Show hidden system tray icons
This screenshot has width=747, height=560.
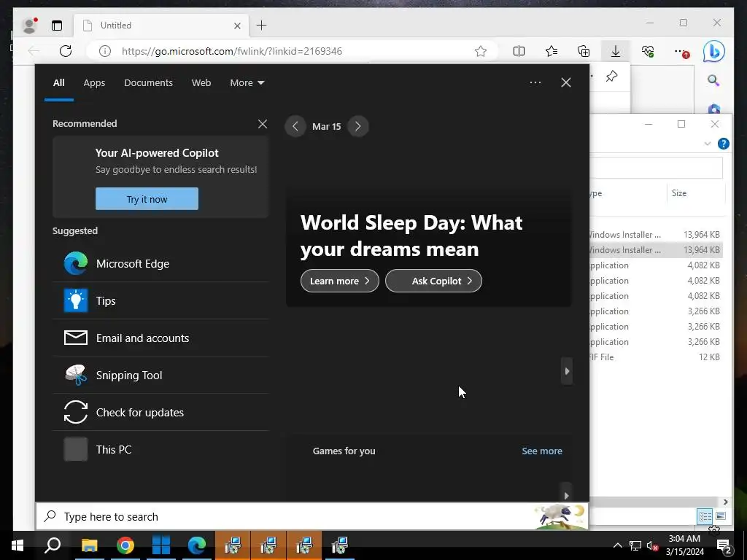tap(617, 545)
